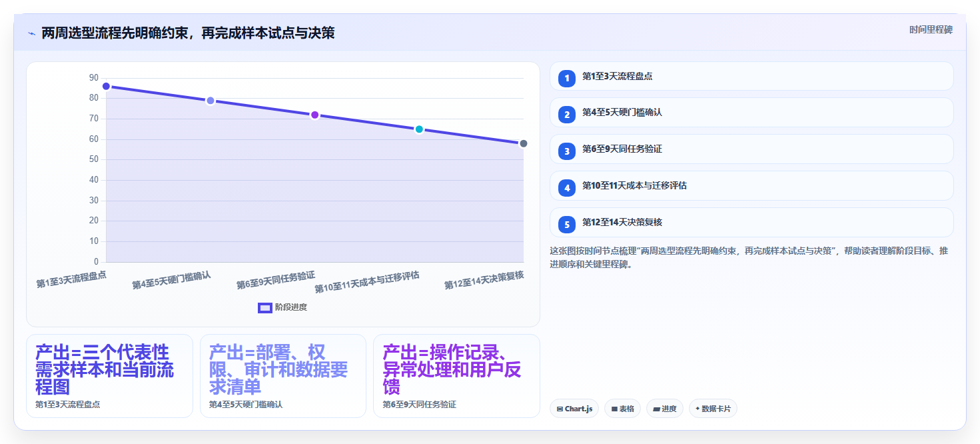Select the 第10至11天成本与迁移评估 timeline row

click(x=751, y=186)
